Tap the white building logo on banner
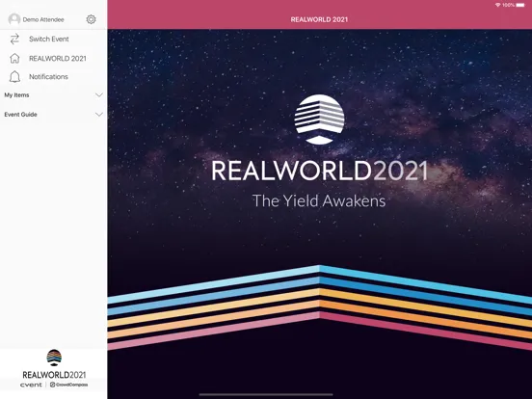 (x=319, y=120)
